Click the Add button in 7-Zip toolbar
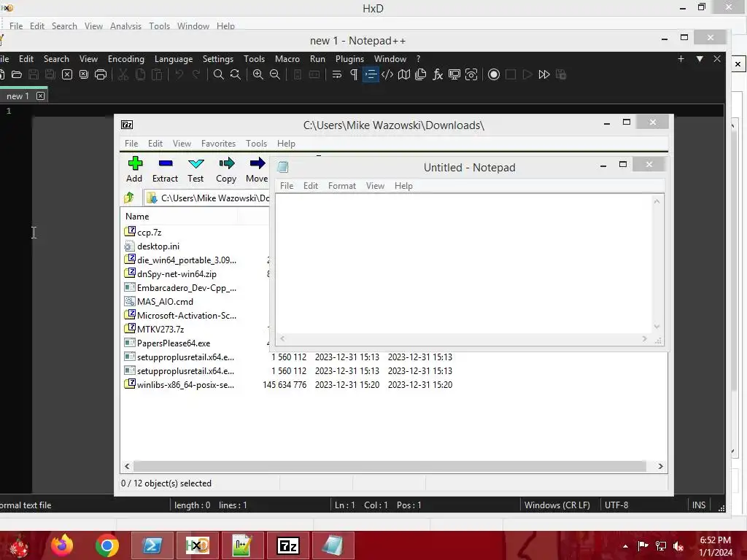747x560 pixels. pyautogui.click(x=134, y=169)
